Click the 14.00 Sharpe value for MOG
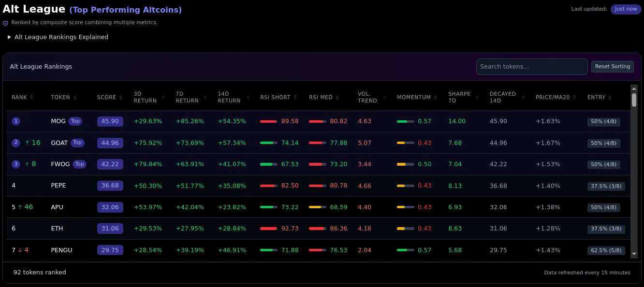 click(x=457, y=122)
